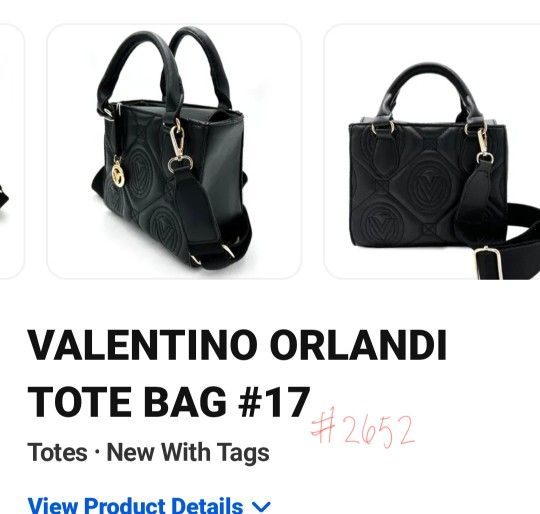
Task: Click the bottom embossed V logo on angled bag
Action: click(165, 229)
